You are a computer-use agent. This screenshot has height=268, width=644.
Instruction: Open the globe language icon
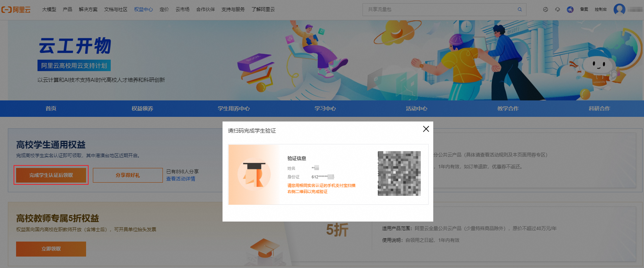point(545,10)
